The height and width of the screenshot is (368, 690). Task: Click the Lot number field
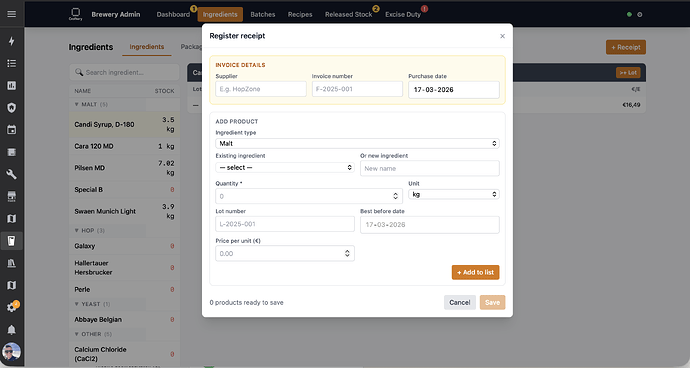[285, 224]
